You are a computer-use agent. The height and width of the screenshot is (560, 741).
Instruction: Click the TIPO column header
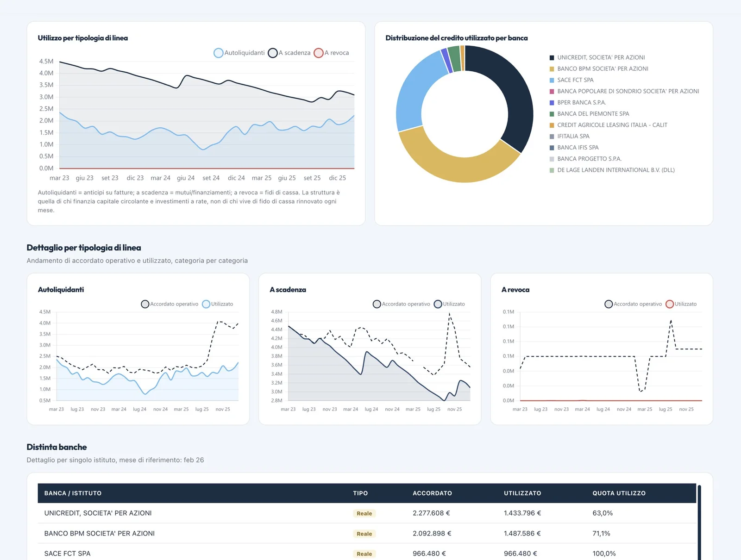click(360, 493)
